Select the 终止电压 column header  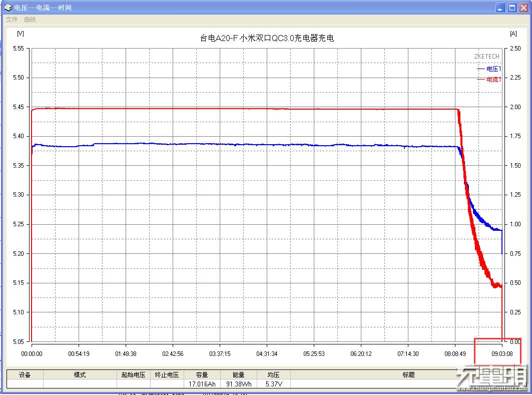tap(167, 374)
